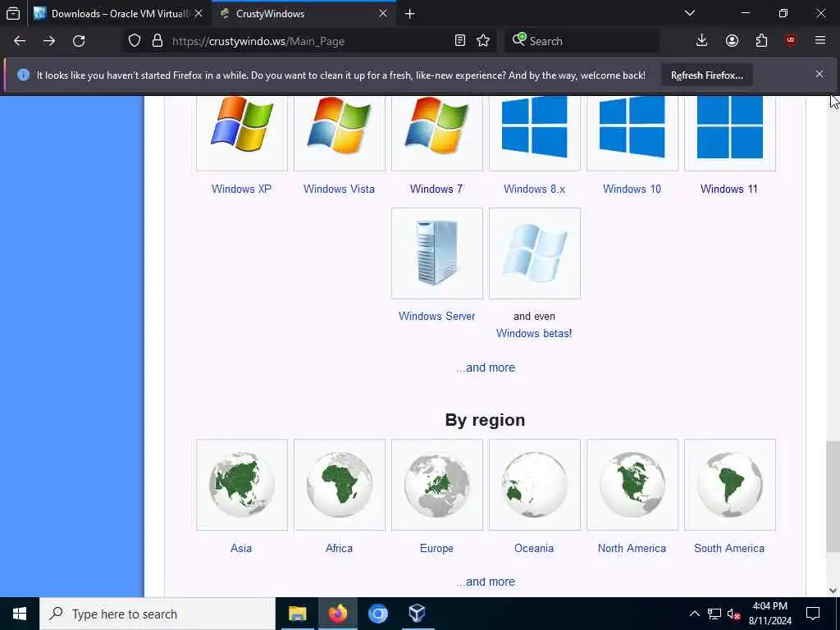Open the Oceania globe image
Image resolution: width=840 pixels, height=630 pixels.
point(535,485)
